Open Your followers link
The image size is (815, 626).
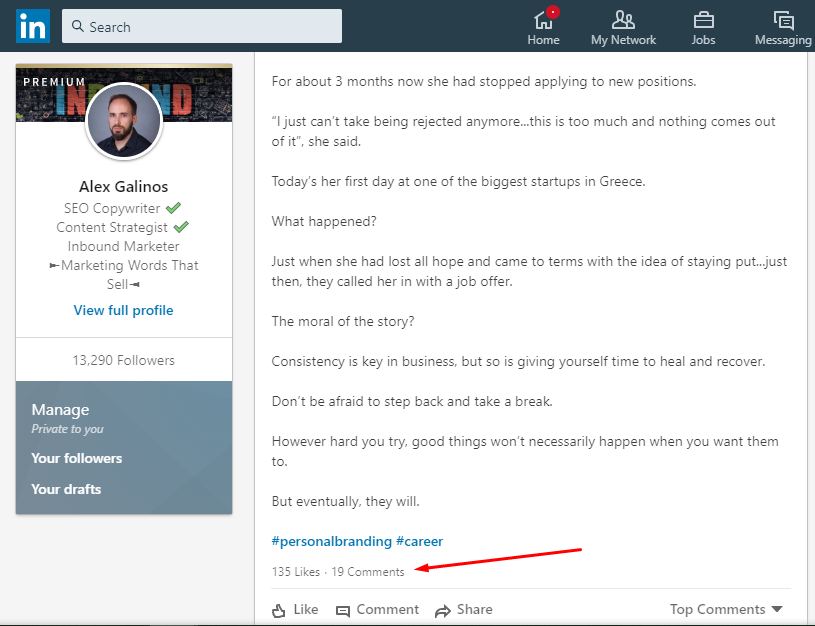coord(76,459)
